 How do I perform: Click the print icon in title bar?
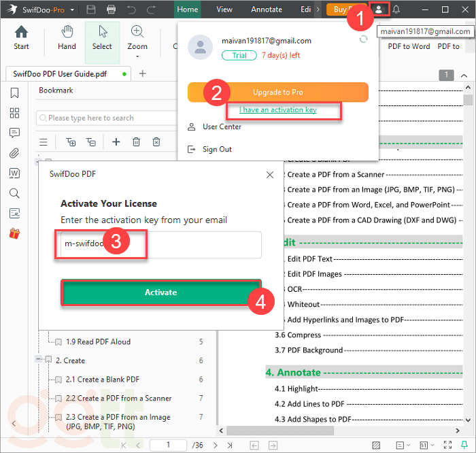112,10
